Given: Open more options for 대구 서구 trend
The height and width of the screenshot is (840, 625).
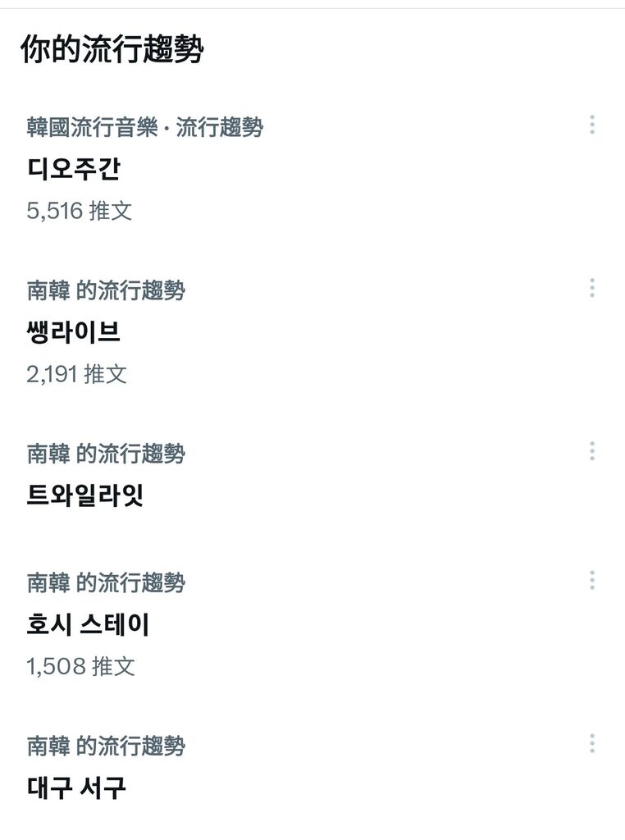Looking at the screenshot, I should (592, 743).
